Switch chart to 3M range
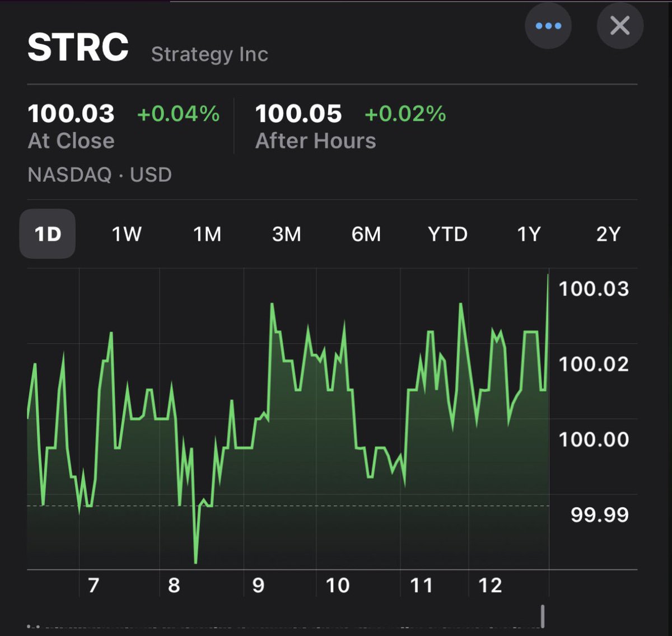The width and height of the screenshot is (672, 636). point(287,234)
